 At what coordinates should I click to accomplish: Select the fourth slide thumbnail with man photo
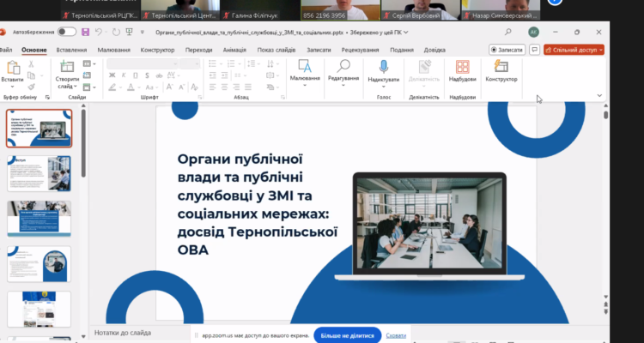39,264
